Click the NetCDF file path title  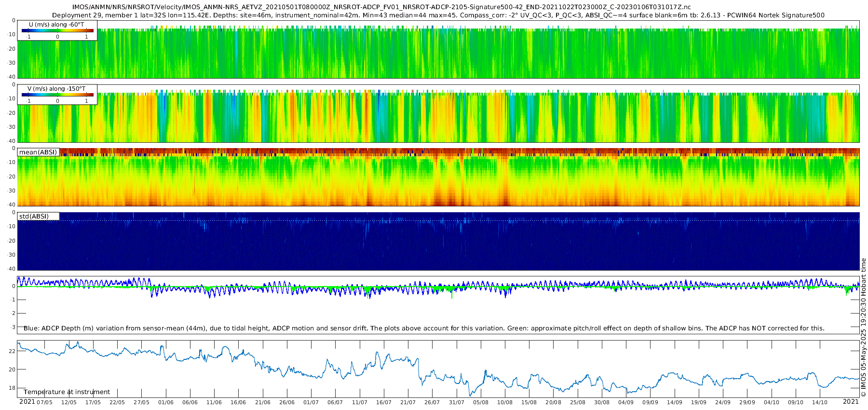click(x=381, y=7)
